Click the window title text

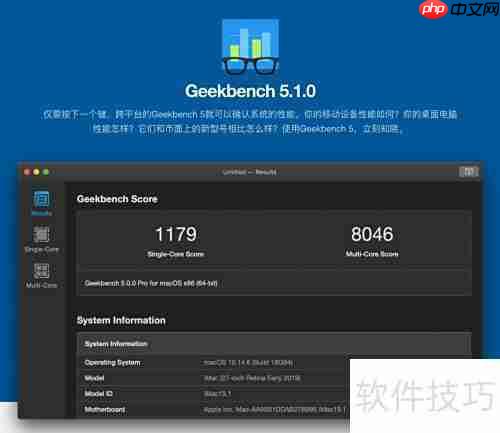tap(249, 172)
